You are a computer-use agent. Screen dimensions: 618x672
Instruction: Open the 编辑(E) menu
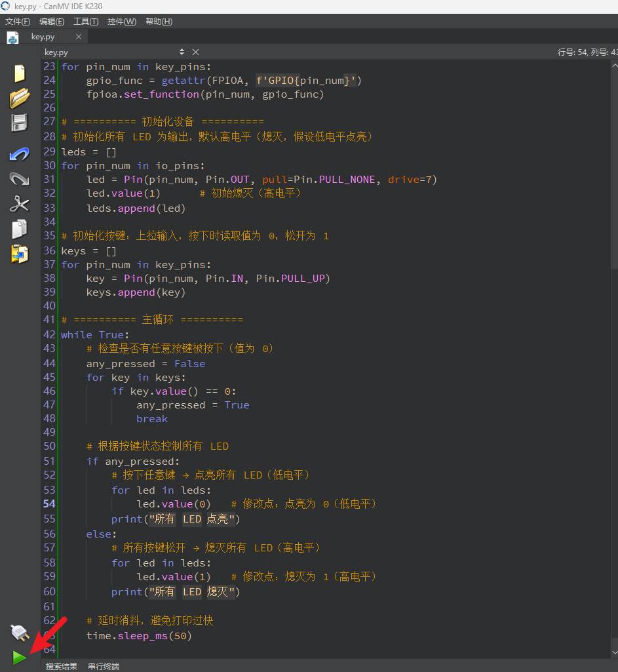tap(52, 22)
